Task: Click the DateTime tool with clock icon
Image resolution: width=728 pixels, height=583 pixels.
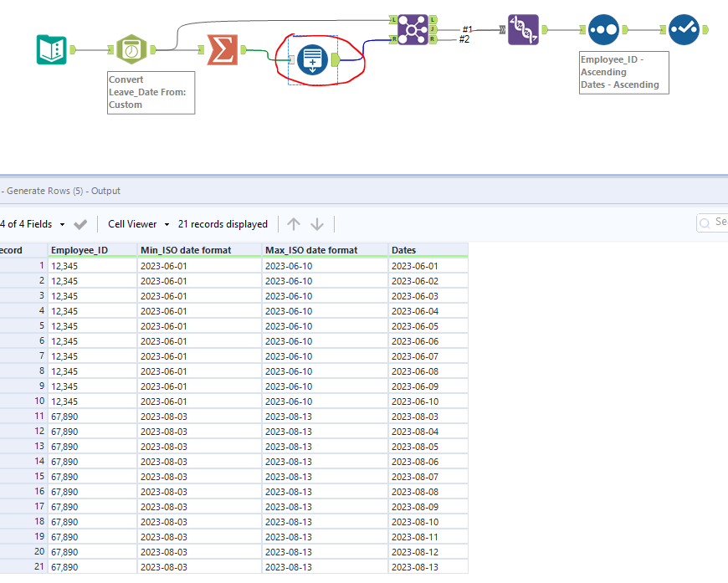Action: click(x=131, y=50)
